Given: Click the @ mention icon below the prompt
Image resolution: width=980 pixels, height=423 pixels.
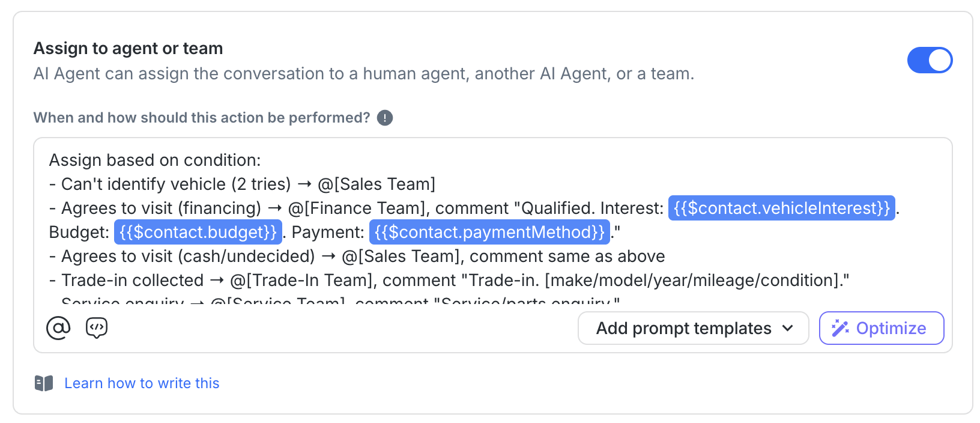Looking at the screenshot, I should click(58, 328).
